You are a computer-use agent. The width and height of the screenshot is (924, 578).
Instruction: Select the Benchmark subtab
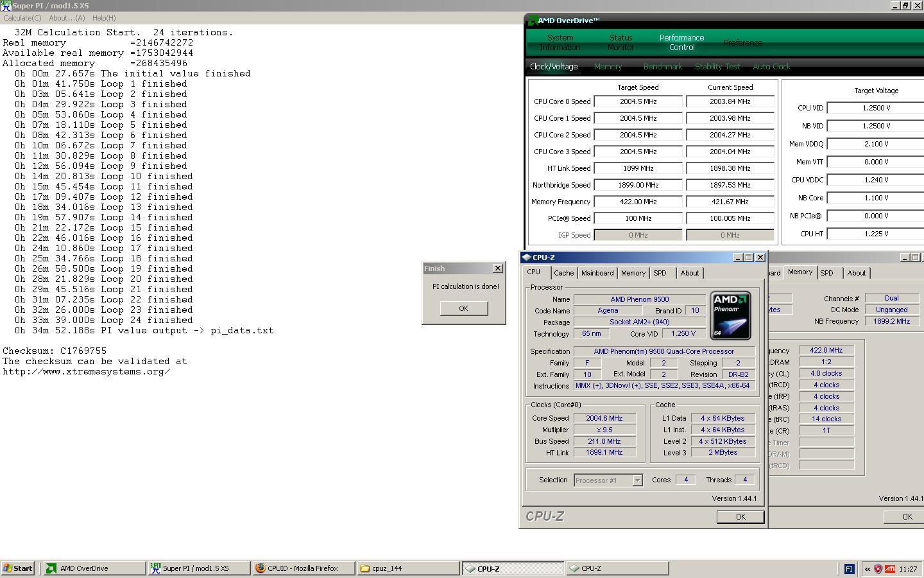coord(663,67)
